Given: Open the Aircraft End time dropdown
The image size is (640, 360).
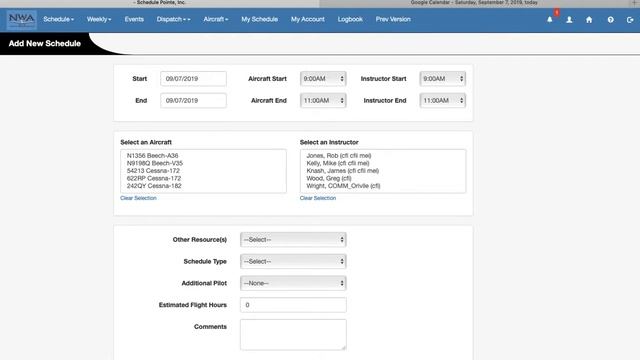Looking at the screenshot, I should [x=323, y=100].
